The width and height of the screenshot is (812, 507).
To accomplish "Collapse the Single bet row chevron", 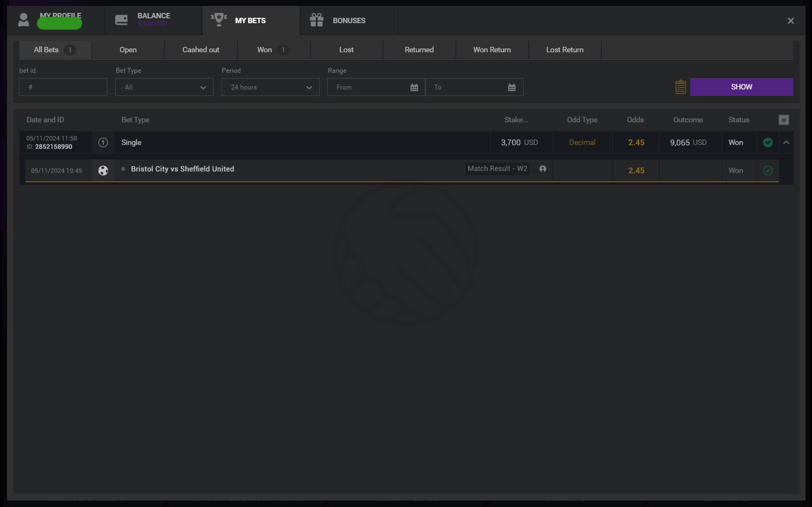I will 786,142.
